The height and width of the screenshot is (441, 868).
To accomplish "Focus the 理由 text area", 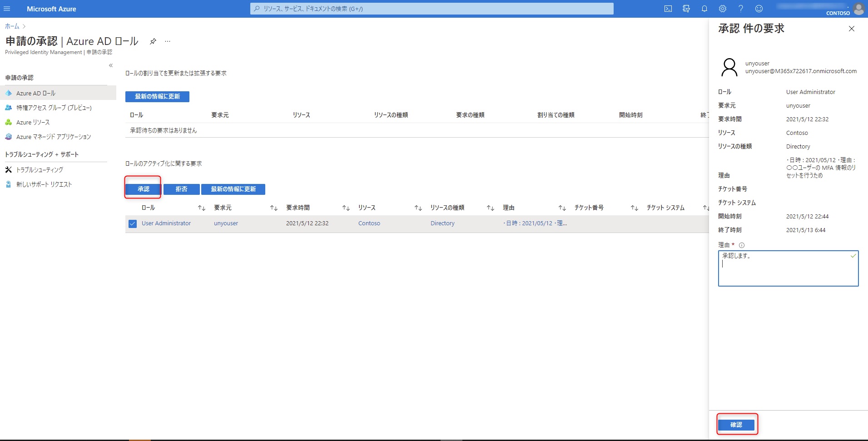I will click(x=788, y=268).
